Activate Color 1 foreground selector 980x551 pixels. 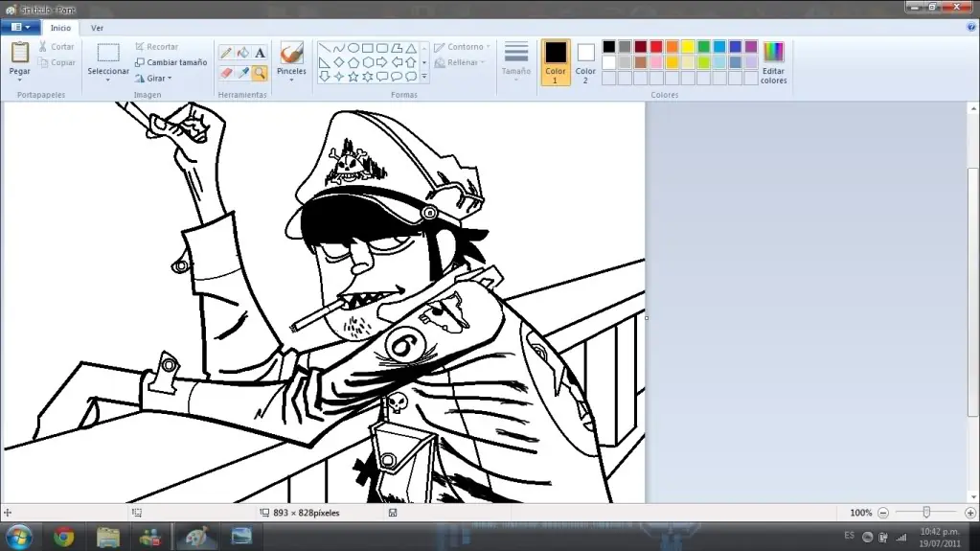pyautogui.click(x=555, y=62)
